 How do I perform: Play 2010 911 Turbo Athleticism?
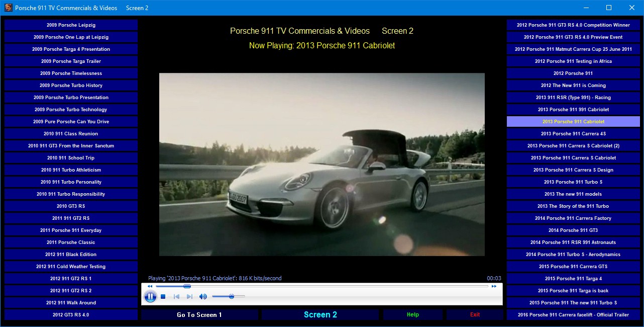point(71,170)
